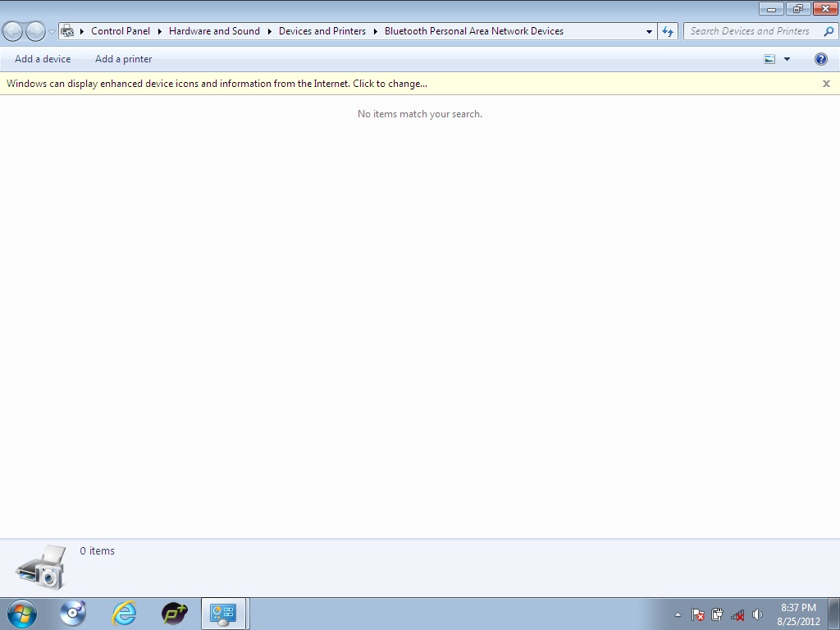Open address bar previous locations dropdown
The width and height of the screenshot is (840, 630).
pyautogui.click(x=650, y=31)
